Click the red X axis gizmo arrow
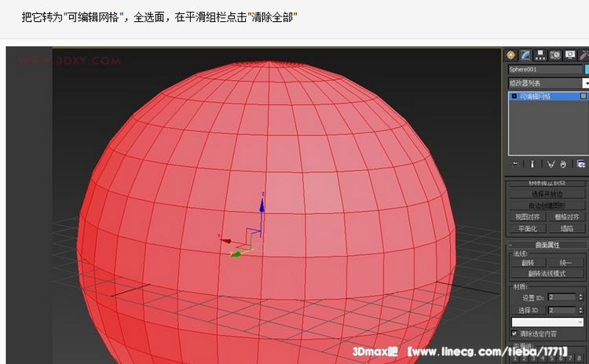The image size is (589, 364). click(225, 241)
